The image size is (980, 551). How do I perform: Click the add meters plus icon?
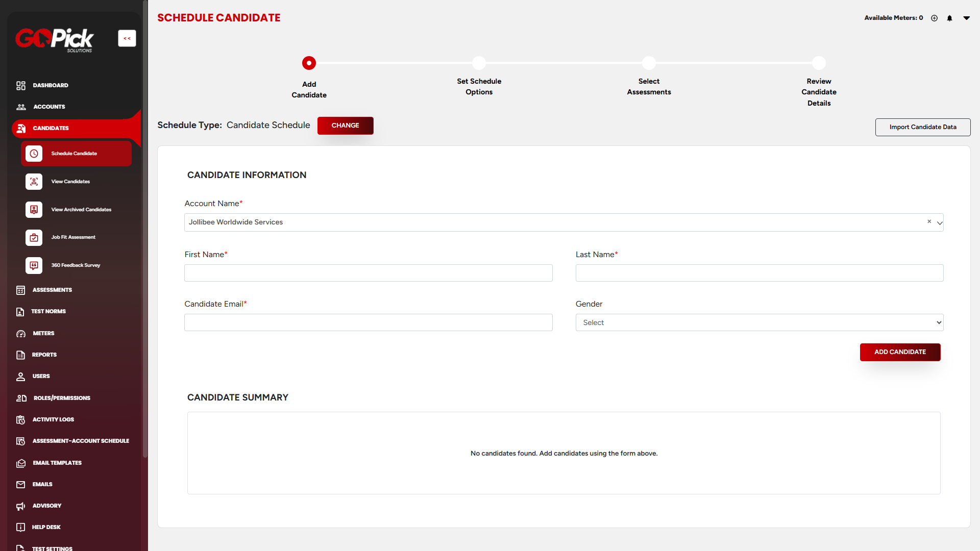(x=934, y=18)
